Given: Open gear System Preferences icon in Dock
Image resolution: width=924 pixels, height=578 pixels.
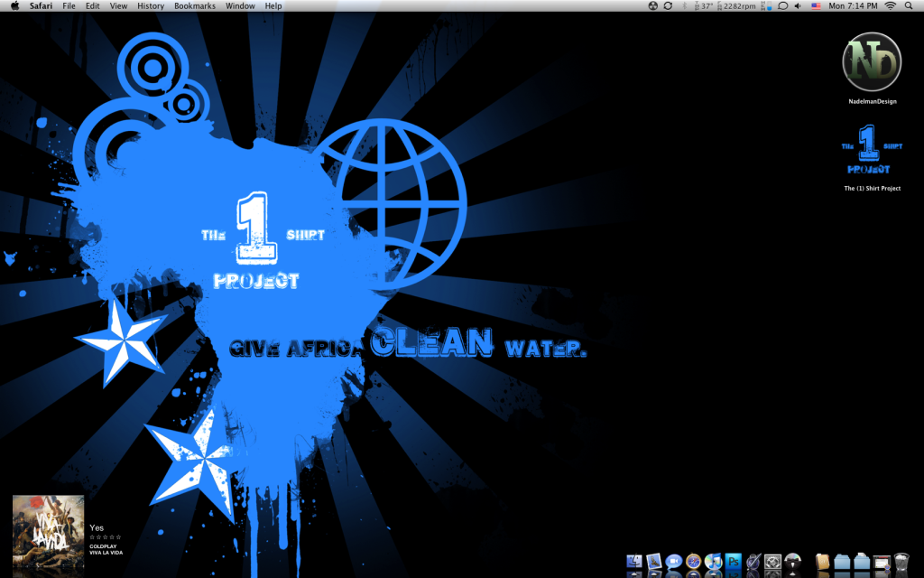Looking at the screenshot, I should pyautogui.click(x=772, y=561).
